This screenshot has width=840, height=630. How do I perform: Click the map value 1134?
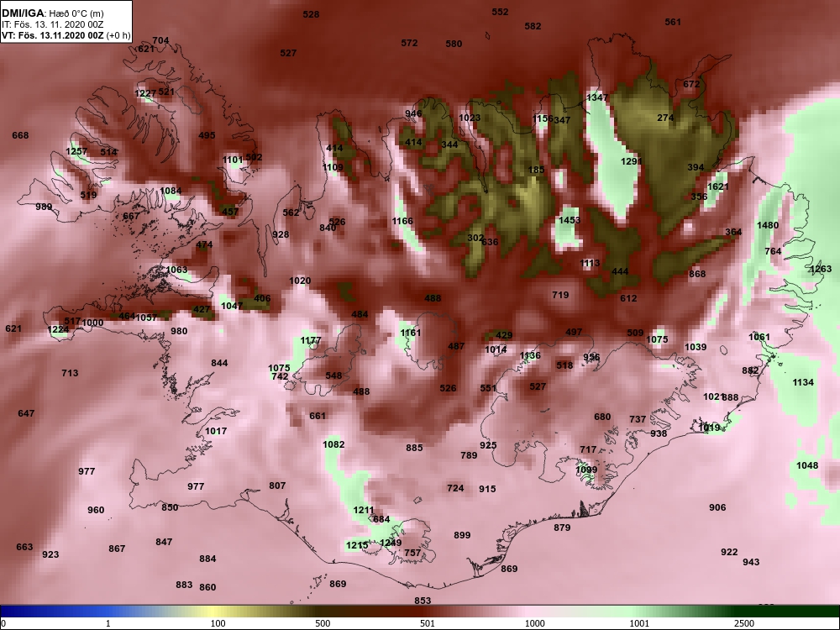pos(803,382)
